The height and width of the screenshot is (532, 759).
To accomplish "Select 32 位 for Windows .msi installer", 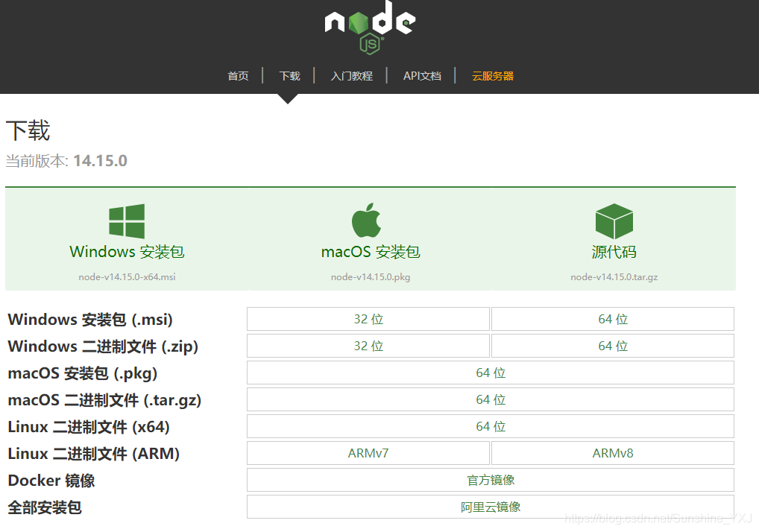I will (x=368, y=319).
